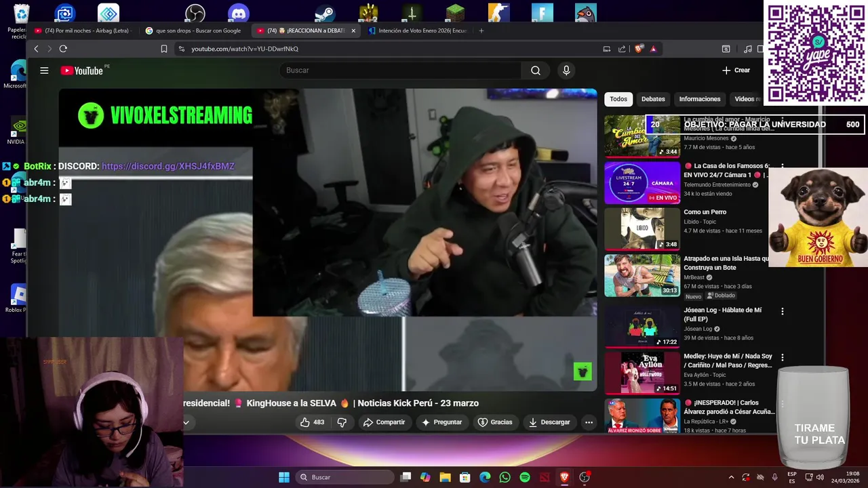This screenshot has width=868, height=488.
Task: Click the Gracias button
Action: click(495, 422)
